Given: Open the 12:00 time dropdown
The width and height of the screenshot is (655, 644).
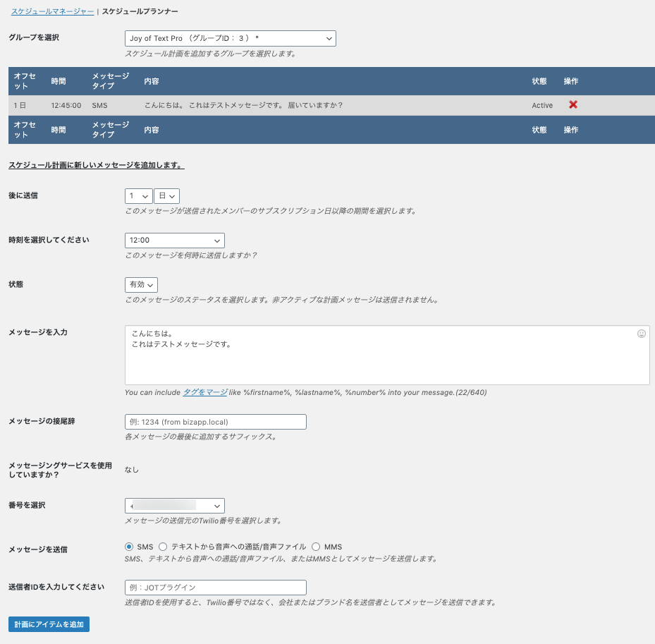Looking at the screenshot, I should coord(175,241).
